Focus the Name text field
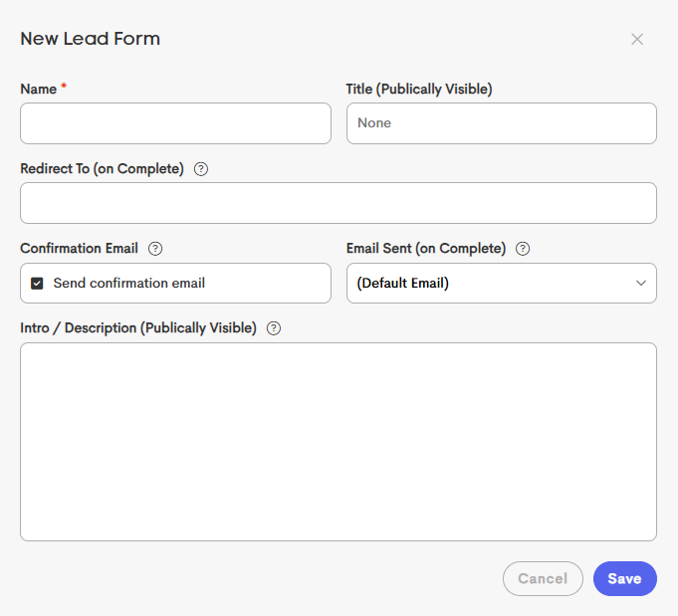 (x=175, y=123)
